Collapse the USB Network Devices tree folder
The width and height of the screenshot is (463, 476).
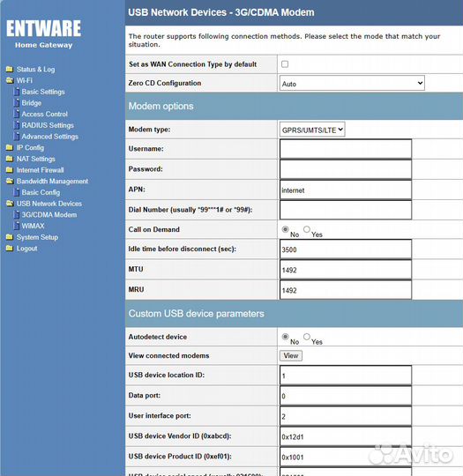(10, 204)
